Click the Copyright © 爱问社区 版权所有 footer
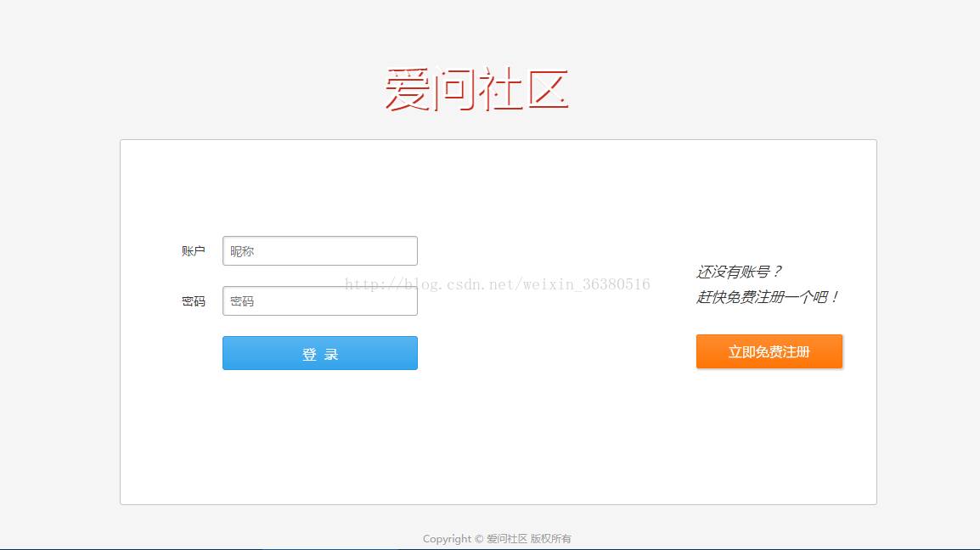 [x=497, y=539]
